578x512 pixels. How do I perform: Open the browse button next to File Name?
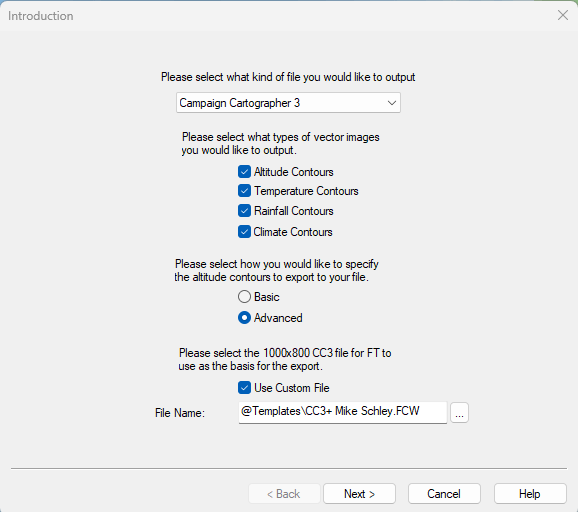tap(459, 412)
